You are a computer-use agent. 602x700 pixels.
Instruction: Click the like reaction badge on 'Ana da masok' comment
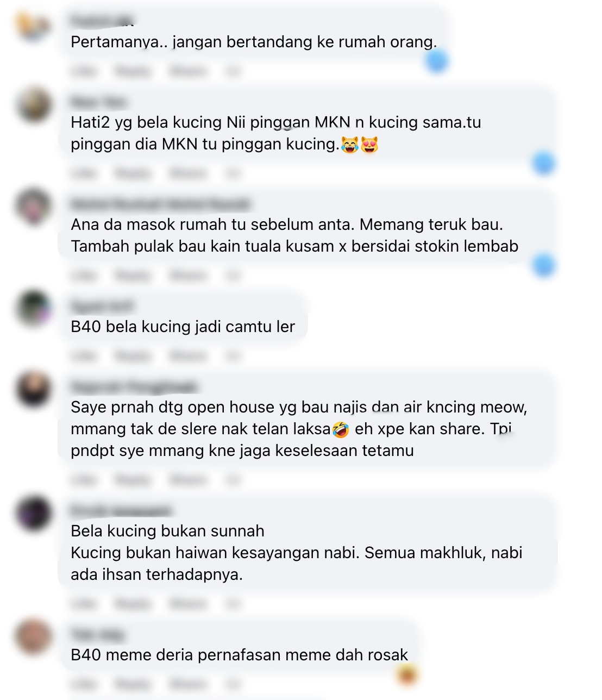[544, 265]
